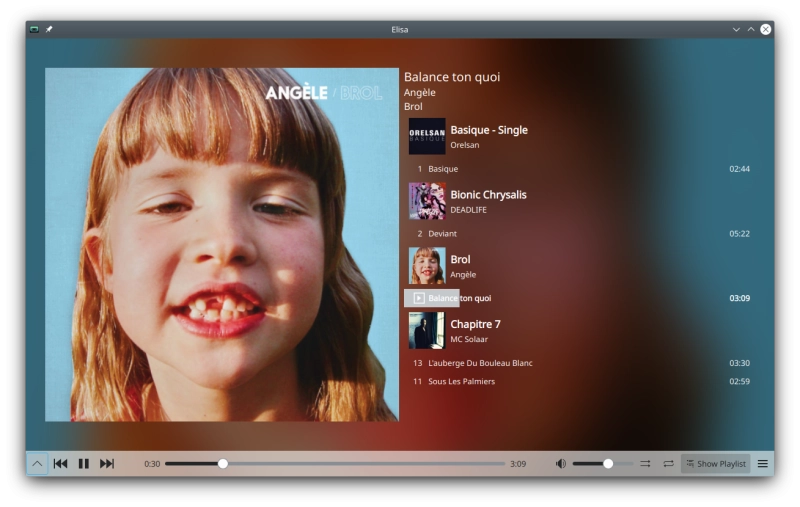800x507 pixels.
Task: Select the track Deviant in playlist
Action: coord(580,234)
